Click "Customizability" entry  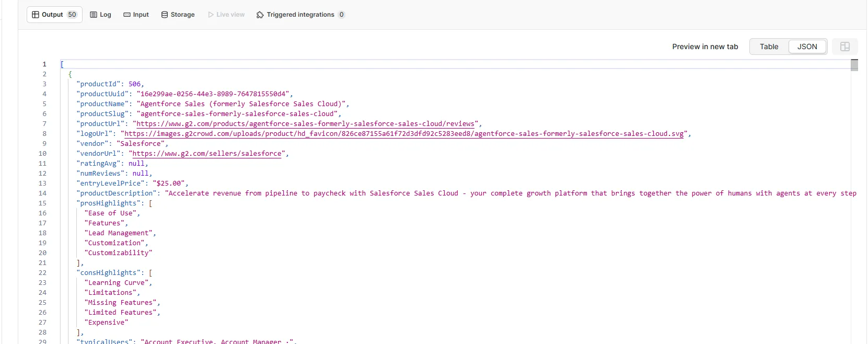point(119,253)
